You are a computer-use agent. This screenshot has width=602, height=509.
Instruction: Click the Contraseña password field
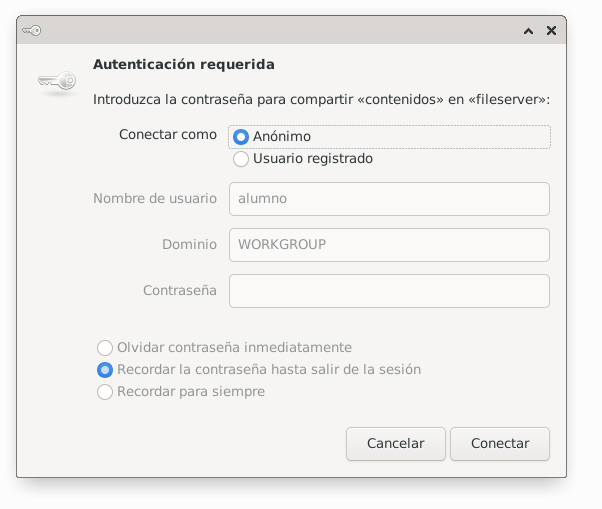click(x=389, y=291)
